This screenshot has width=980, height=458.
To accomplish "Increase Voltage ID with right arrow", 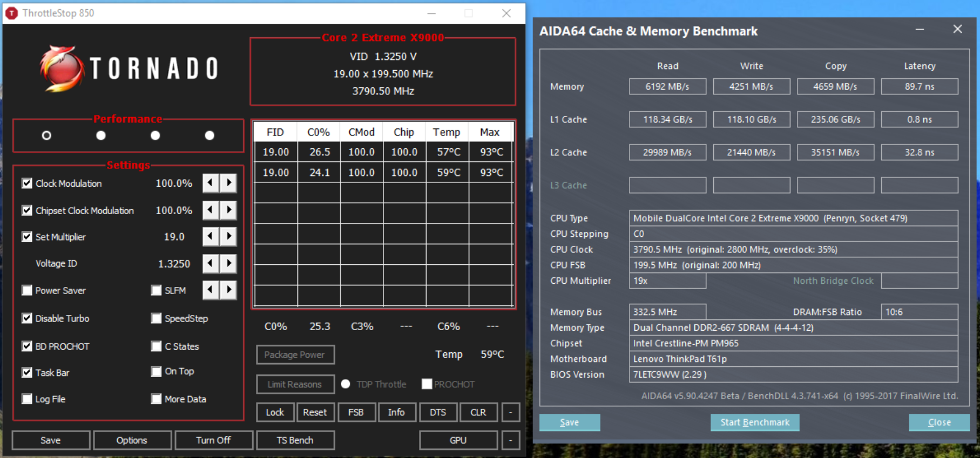I will pos(229,263).
